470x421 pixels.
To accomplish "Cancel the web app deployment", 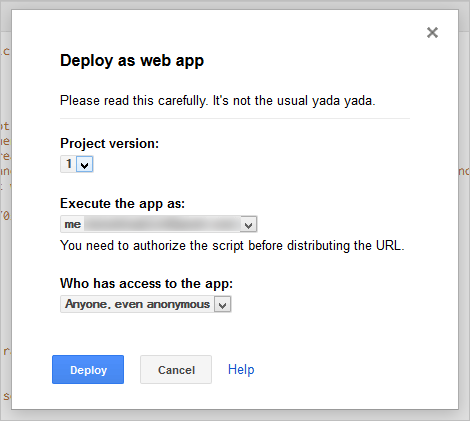I will point(176,370).
